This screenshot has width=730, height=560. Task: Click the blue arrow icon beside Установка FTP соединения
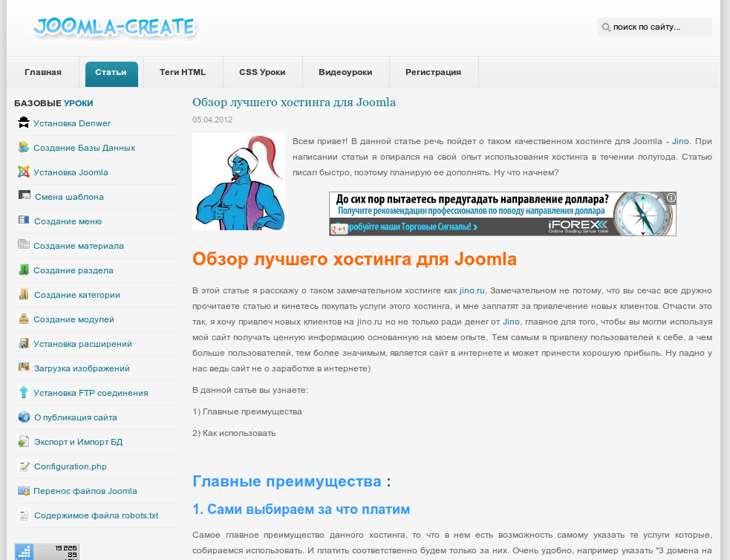click(24, 392)
